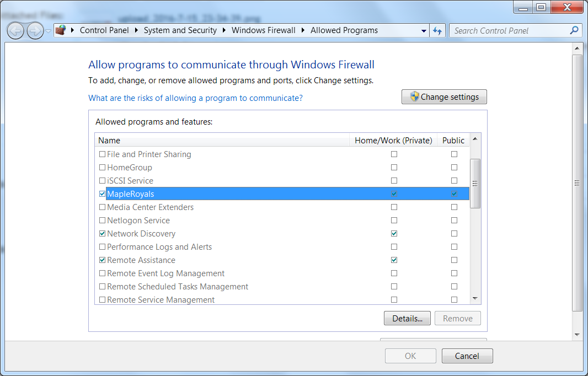Go forward with the Forward arrow button
This screenshot has width=588, height=376.
tap(35, 31)
